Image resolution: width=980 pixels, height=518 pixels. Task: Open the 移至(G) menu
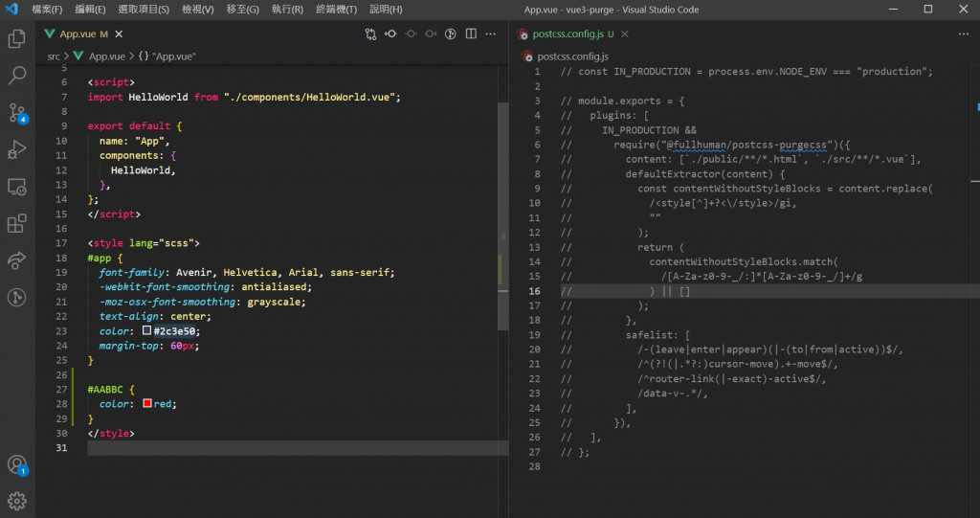[242, 10]
